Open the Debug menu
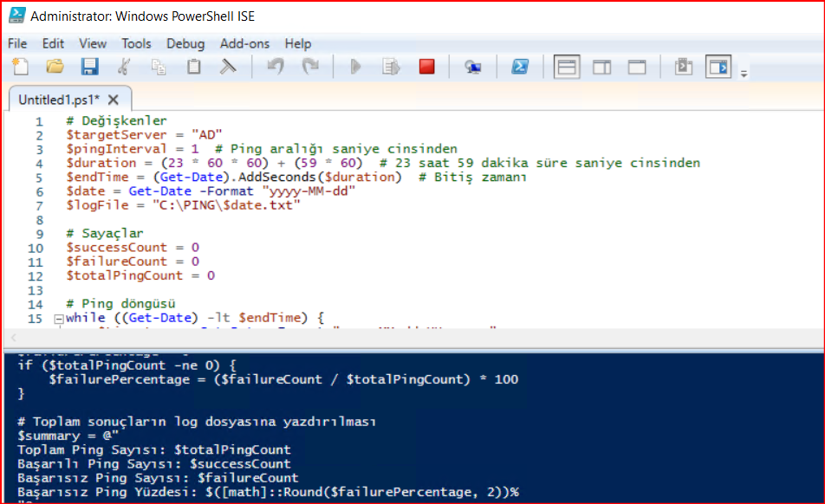The width and height of the screenshot is (825, 504). click(185, 43)
